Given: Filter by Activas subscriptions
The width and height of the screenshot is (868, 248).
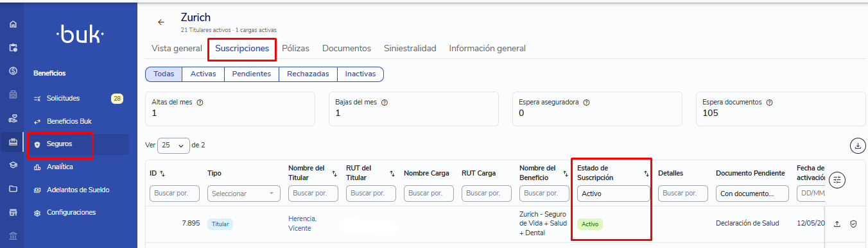Looking at the screenshot, I should point(203,74).
